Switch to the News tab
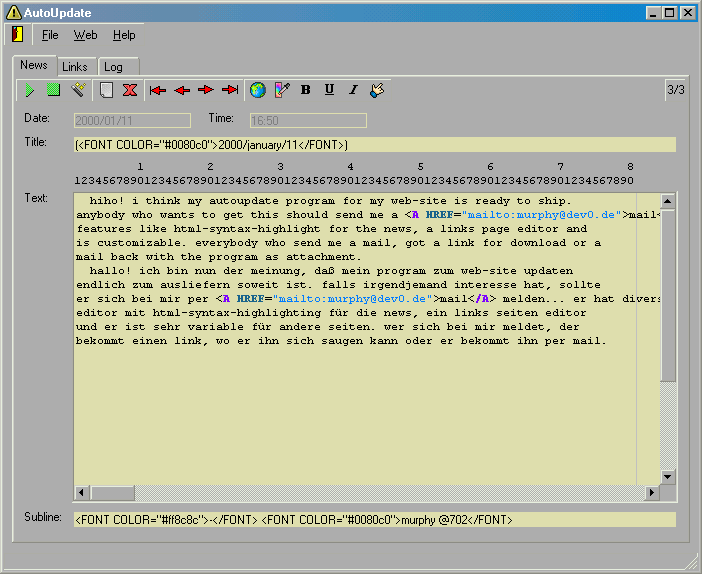 coord(34,65)
